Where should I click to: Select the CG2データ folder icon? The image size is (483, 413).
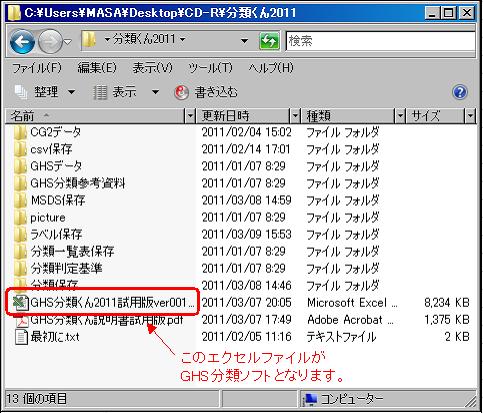point(20,133)
